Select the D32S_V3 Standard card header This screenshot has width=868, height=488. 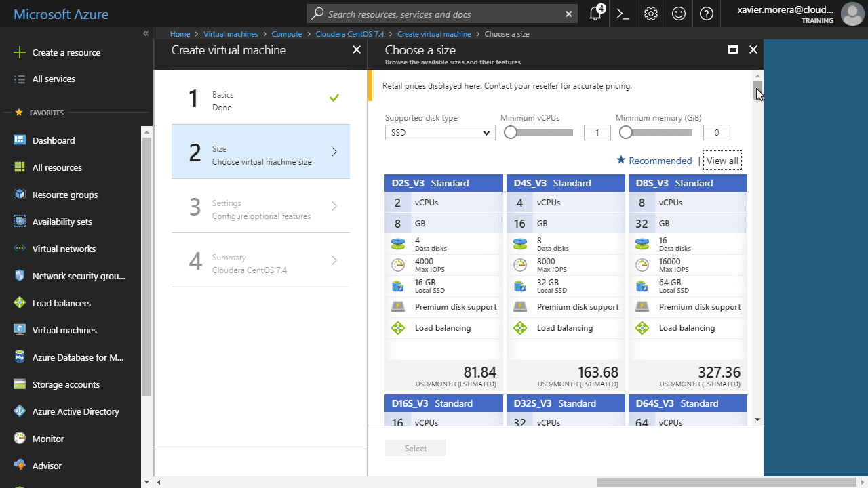(566, 403)
